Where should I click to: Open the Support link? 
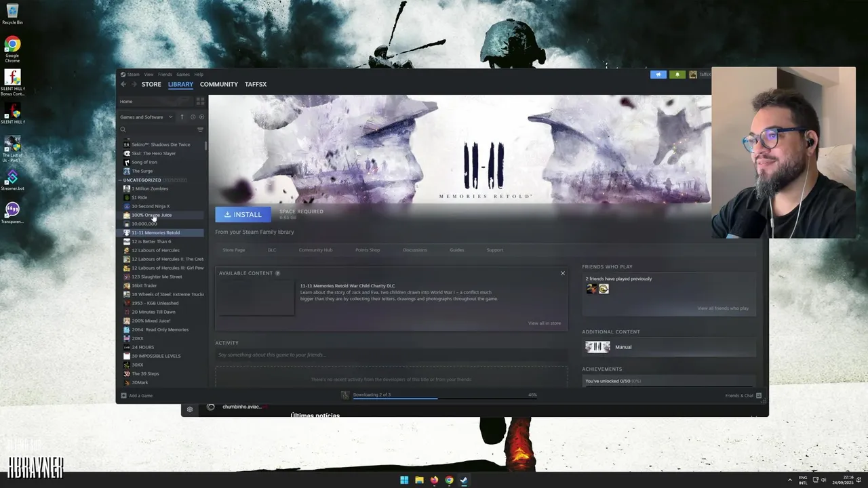pos(495,250)
